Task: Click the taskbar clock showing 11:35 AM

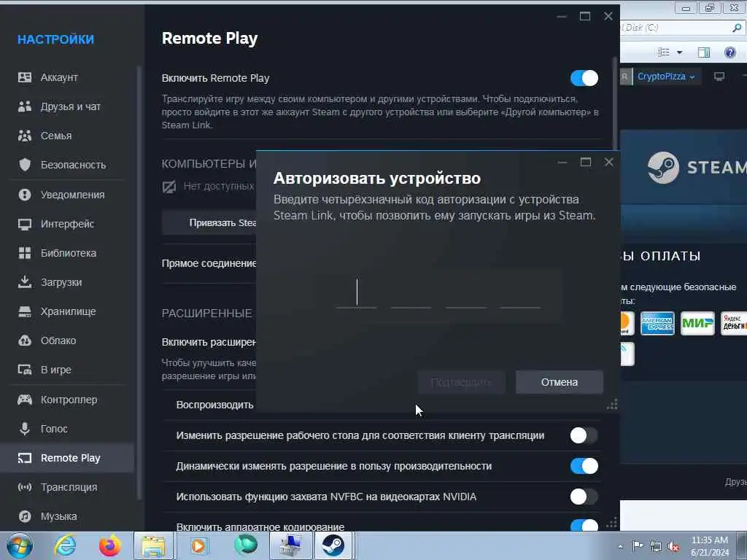Action: click(x=710, y=546)
